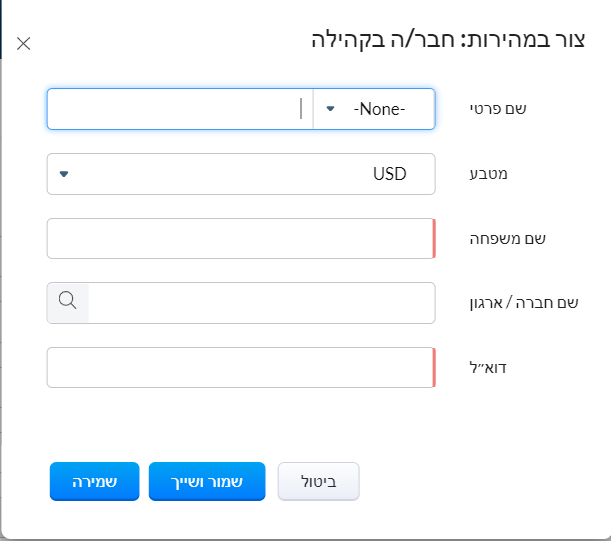Click the USD currency value
611x541 pixels.
(389, 174)
